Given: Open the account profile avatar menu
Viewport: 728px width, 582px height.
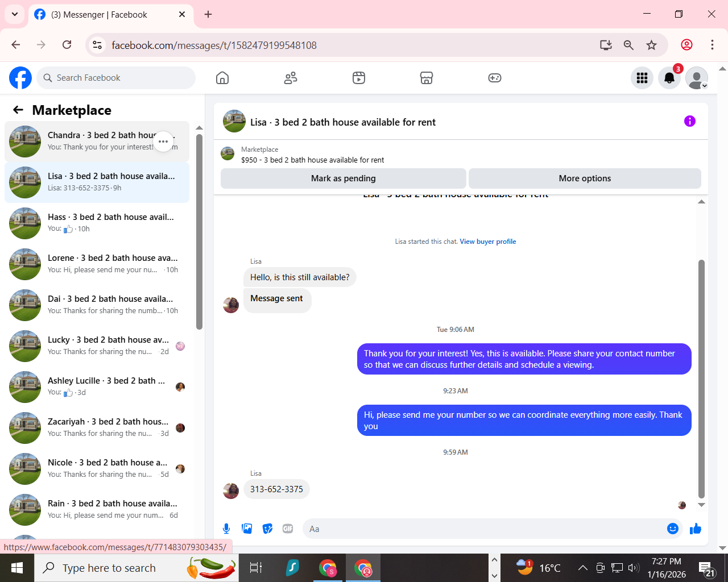Looking at the screenshot, I should click(697, 78).
